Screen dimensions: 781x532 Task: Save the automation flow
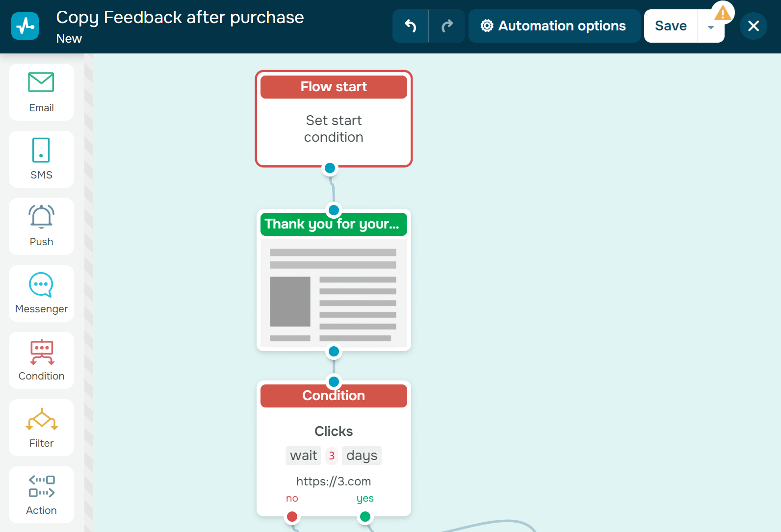coord(671,26)
